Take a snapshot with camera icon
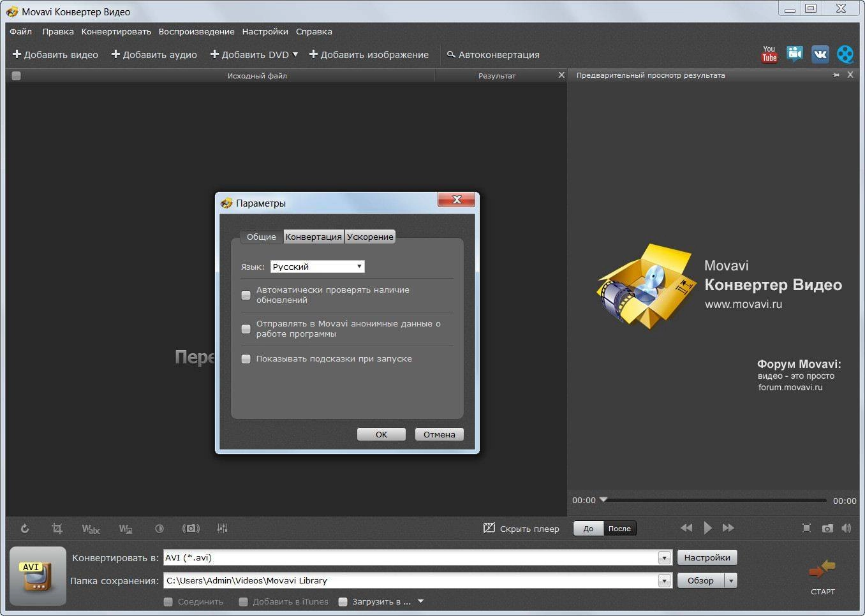The height and width of the screenshot is (616, 865). (x=827, y=528)
